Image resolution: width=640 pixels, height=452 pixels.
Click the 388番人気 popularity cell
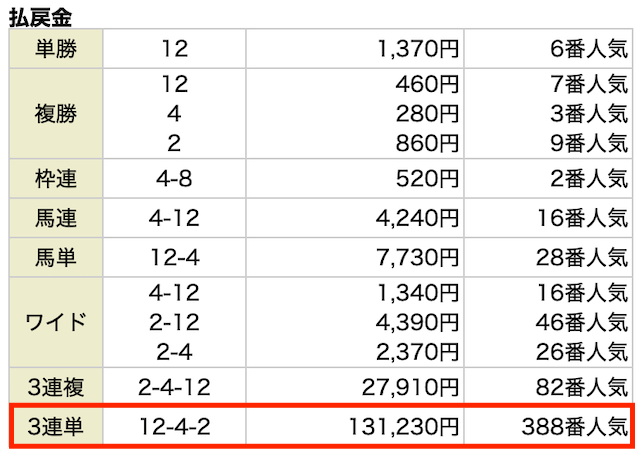pyautogui.click(x=575, y=427)
